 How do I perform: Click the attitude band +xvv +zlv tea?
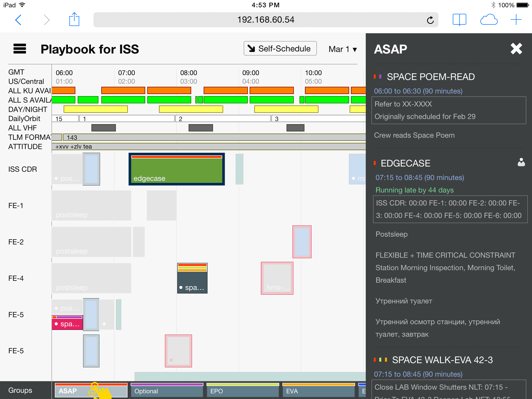coord(209,147)
